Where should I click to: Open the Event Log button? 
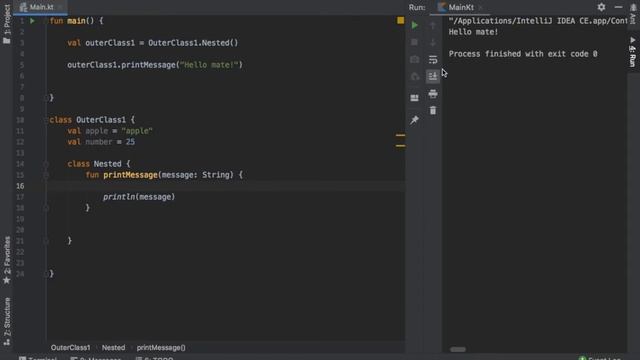[600, 358]
